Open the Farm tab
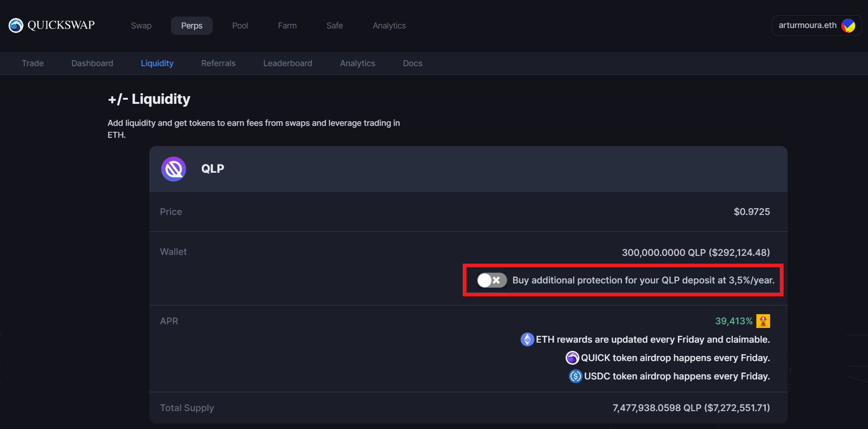 pos(287,26)
